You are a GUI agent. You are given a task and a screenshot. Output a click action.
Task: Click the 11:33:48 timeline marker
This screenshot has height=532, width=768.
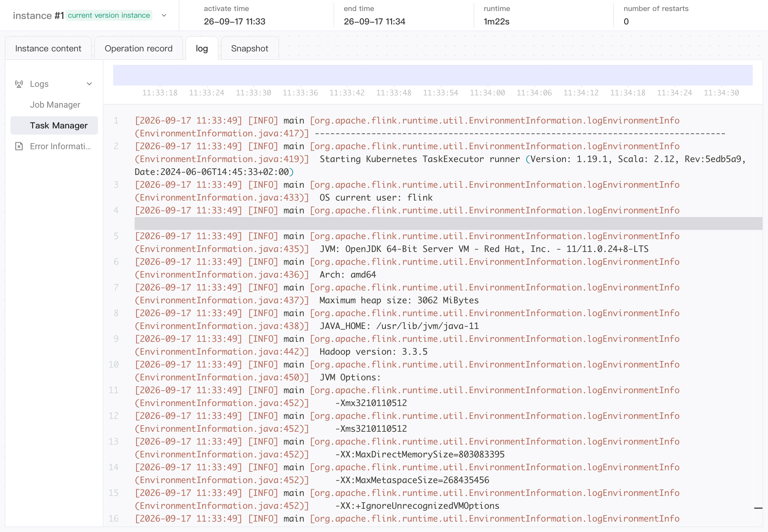point(394,93)
